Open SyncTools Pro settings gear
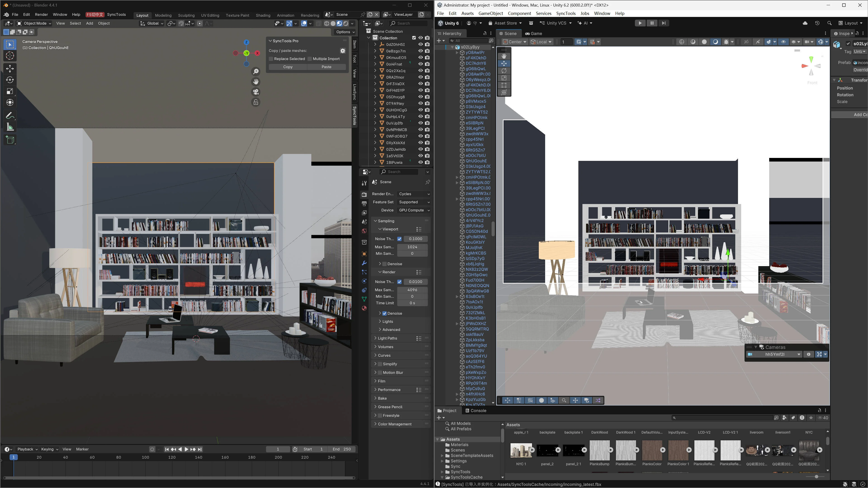This screenshot has width=868, height=488. click(343, 51)
